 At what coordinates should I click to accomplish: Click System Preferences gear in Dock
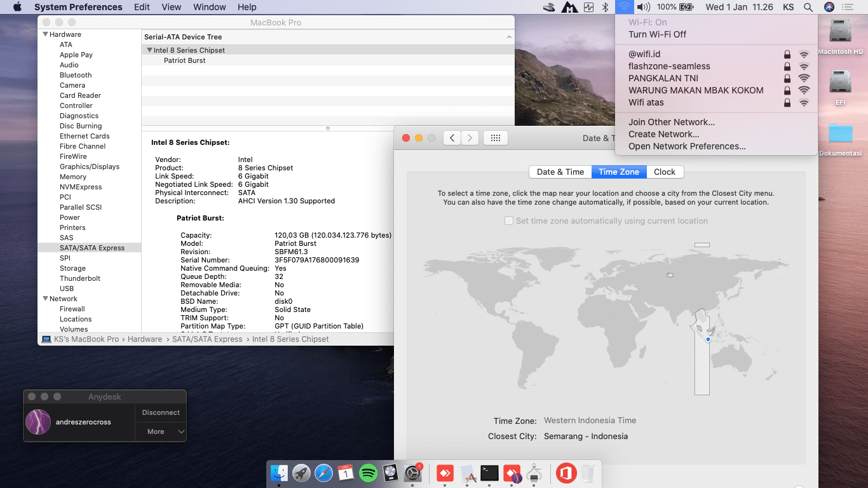(x=413, y=473)
